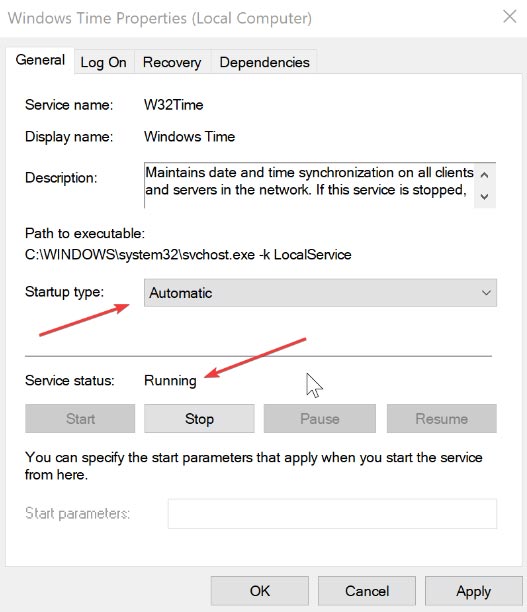Click the Startup type dropdown chevron arrow
527x612 pixels.
(x=486, y=293)
